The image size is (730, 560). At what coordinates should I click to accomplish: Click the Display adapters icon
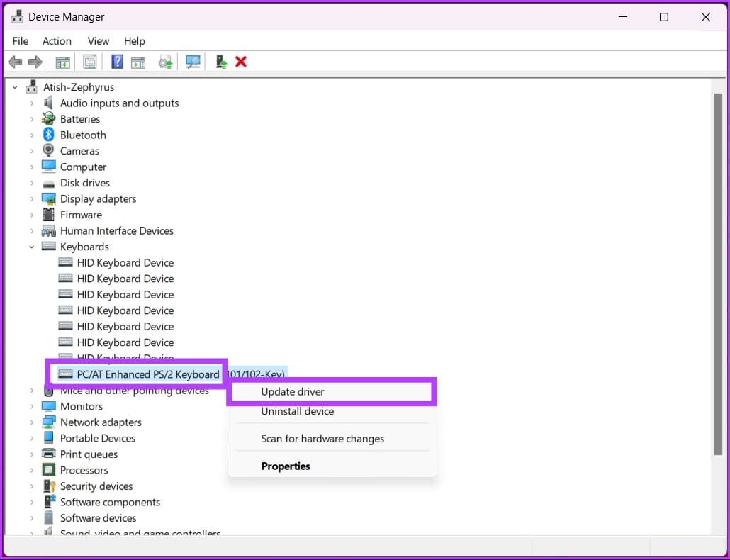(48, 198)
